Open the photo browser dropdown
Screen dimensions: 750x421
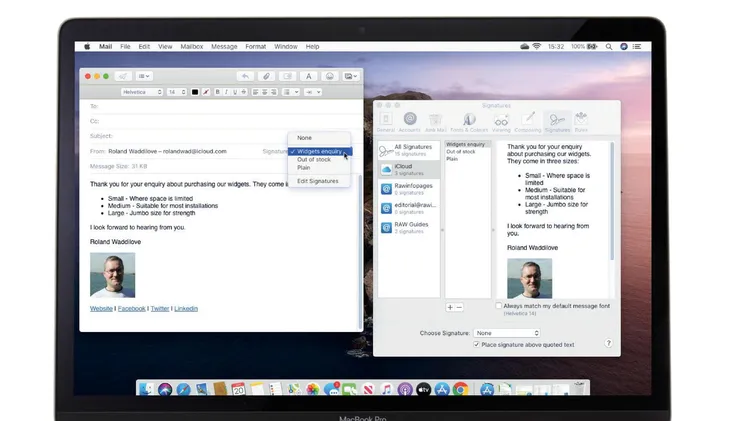pos(351,76)
